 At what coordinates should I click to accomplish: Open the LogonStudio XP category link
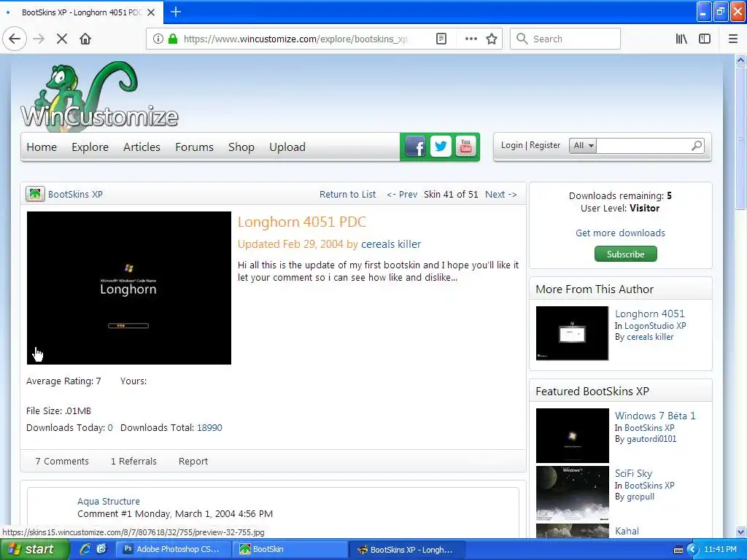pyautogui.click(x=655, y=326)
